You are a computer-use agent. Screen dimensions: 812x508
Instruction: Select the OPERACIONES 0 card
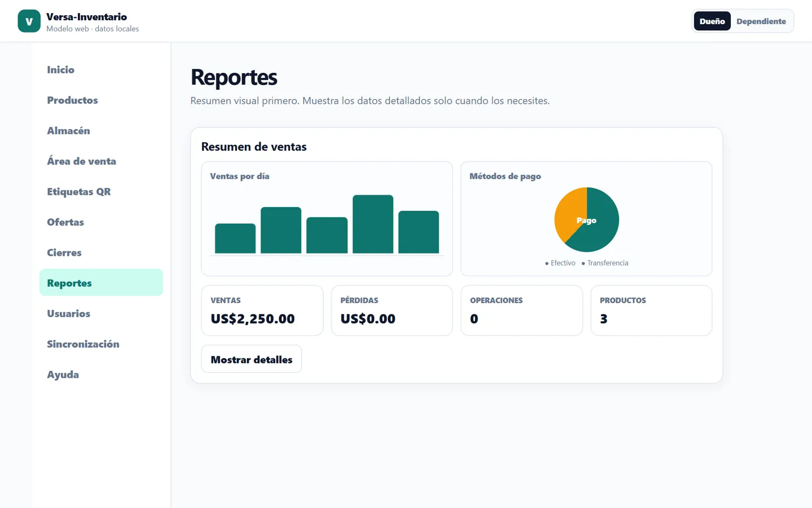click(x=522, y=310)
